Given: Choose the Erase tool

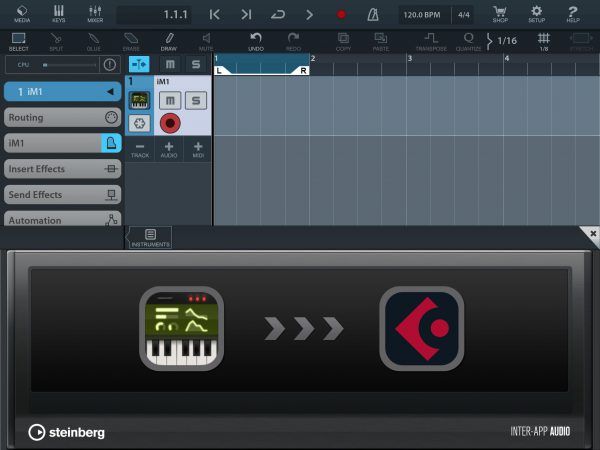Looking at the screenshot, I should coord(131,42).
